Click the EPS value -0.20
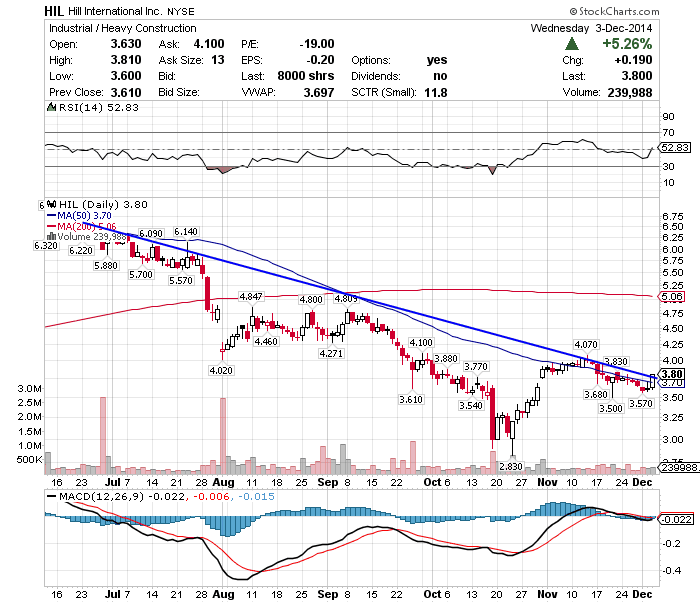This screenshot has width=700, height=603. click(320, 60)
